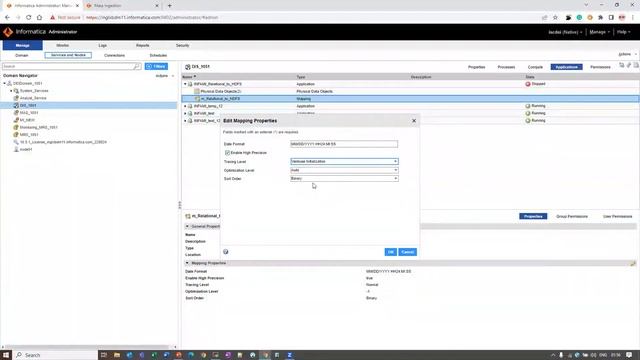Click Cancel in the mapping properties dialog
The image size is (640, 360).
point(407,252)
